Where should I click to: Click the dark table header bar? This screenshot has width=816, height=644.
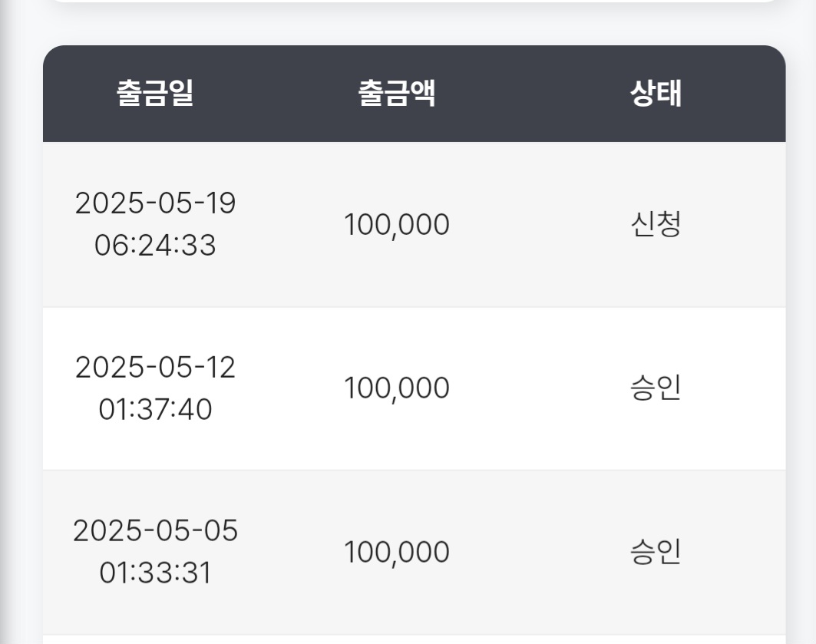pyautogui.click(x=415, y=94)
